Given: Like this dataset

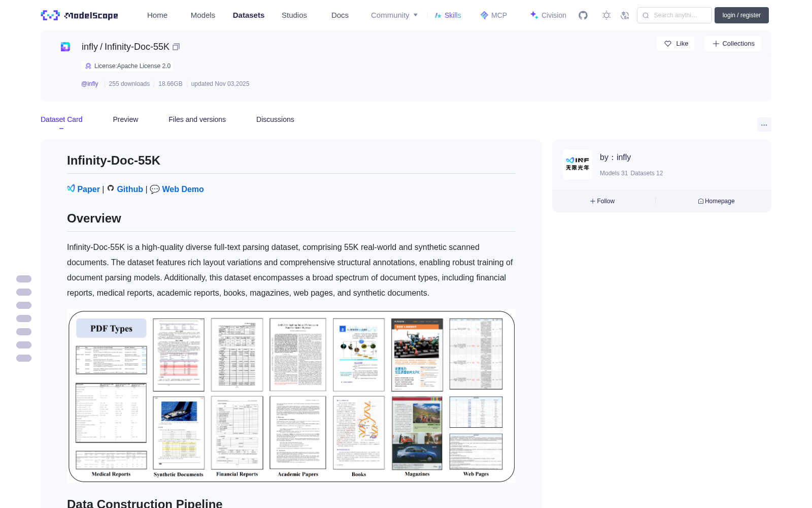Looking at the screenshot, I should click(x=676, y=44).
